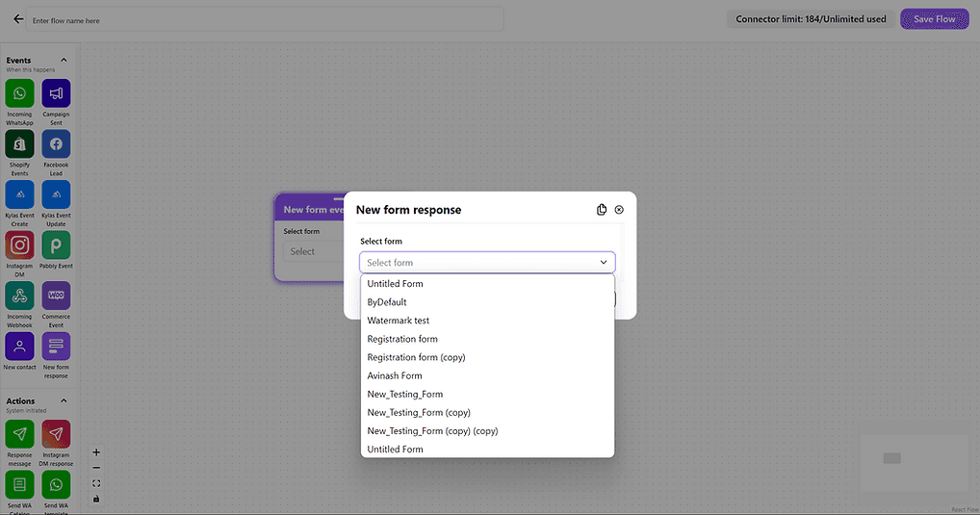Add the Instagram DM event
The image size is (980, 515).
pos(19,245)
